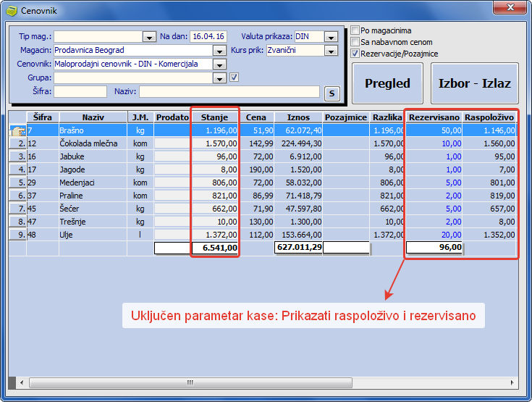Select the Trešnje item
This screenshot has height=402, width=532.
(x=72, y=222)
